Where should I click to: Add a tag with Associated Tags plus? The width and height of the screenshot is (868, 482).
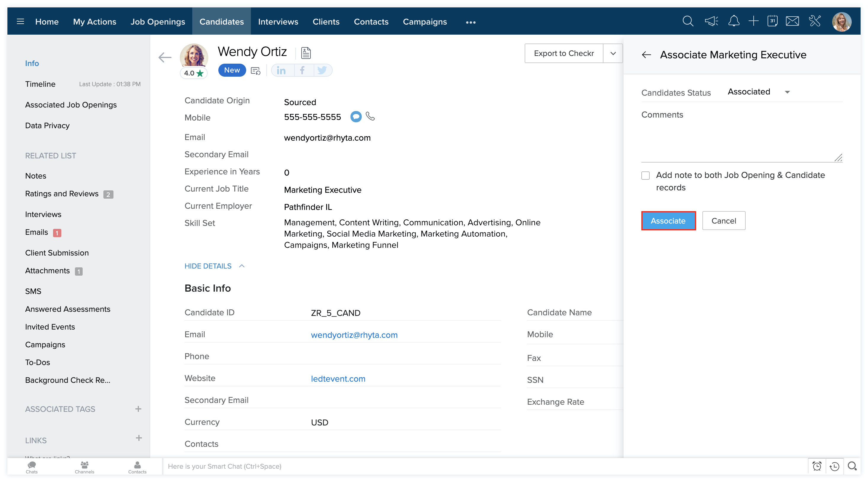click(138, 409)
